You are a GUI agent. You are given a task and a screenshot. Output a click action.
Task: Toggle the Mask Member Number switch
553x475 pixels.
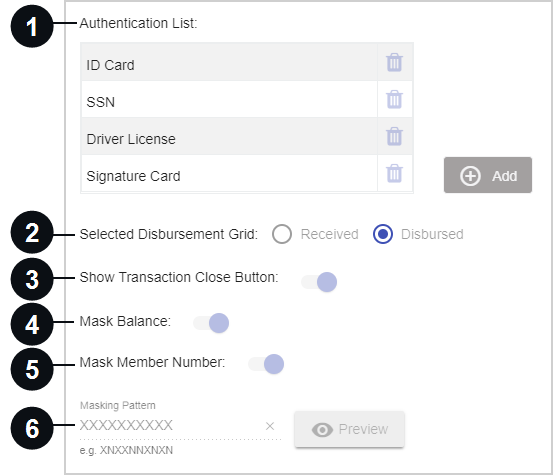click(266, 364)
